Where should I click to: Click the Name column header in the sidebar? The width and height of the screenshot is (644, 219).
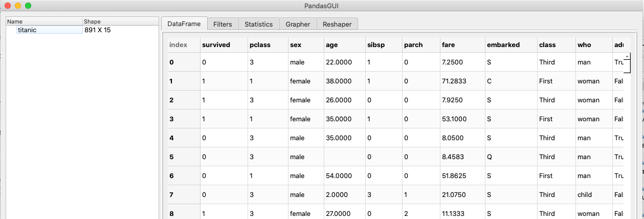point(43,21)
